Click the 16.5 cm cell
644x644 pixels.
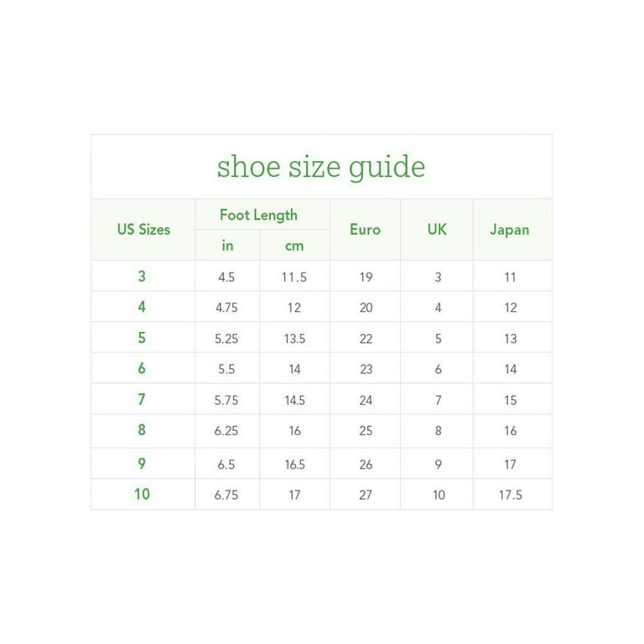click(295, 465)
